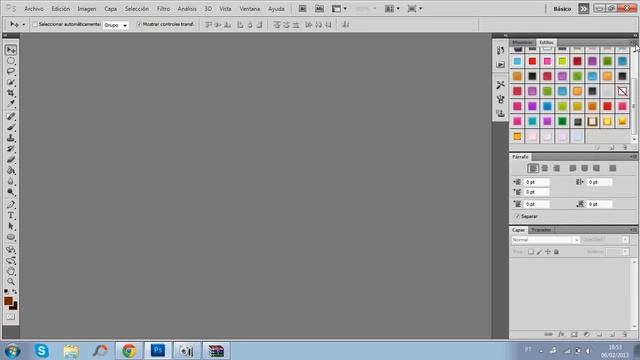Open the Actions panel icon

(x=500, y=64)
